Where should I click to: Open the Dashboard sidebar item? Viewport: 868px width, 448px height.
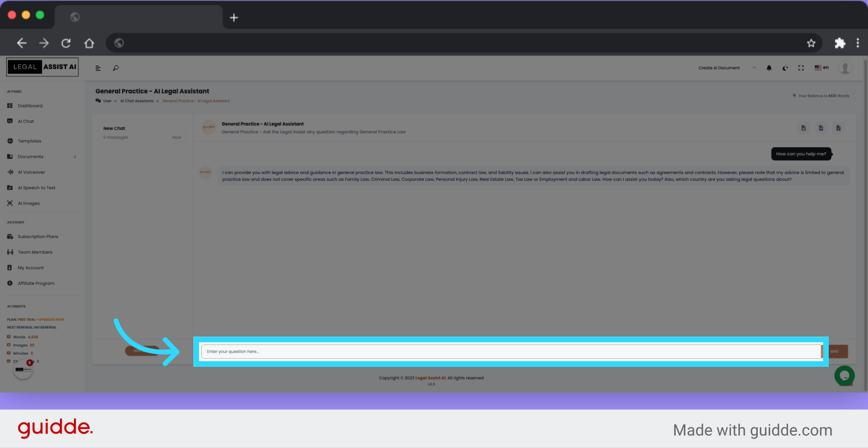25,106
